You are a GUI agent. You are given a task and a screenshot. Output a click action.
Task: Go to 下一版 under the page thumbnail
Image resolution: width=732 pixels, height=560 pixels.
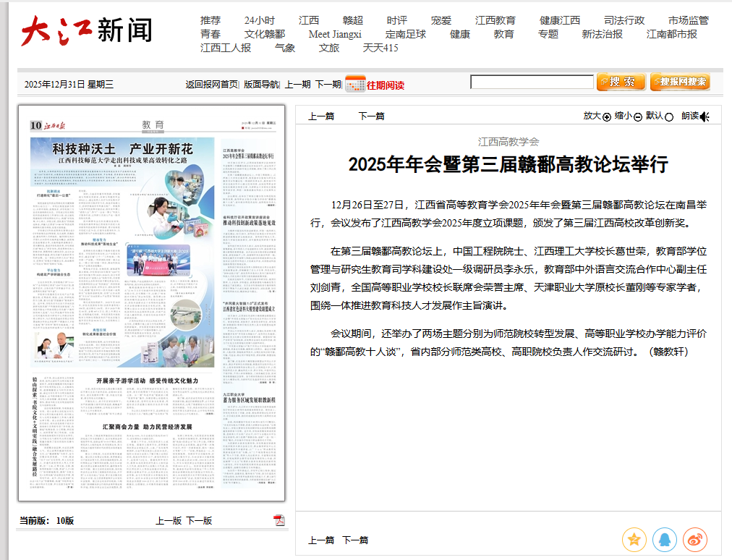pos(199,520)
